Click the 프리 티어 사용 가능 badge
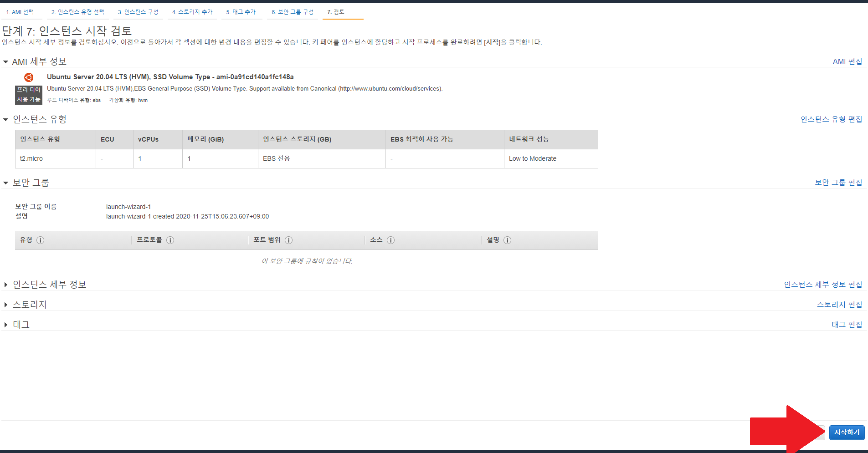This screenshot has height=453, width=868. (29, 95)
